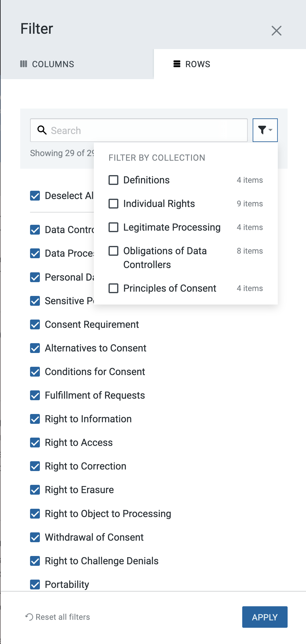Screen dimensions: 306x644
Task: Switch to the Columns tab
Action: [47, 64]
